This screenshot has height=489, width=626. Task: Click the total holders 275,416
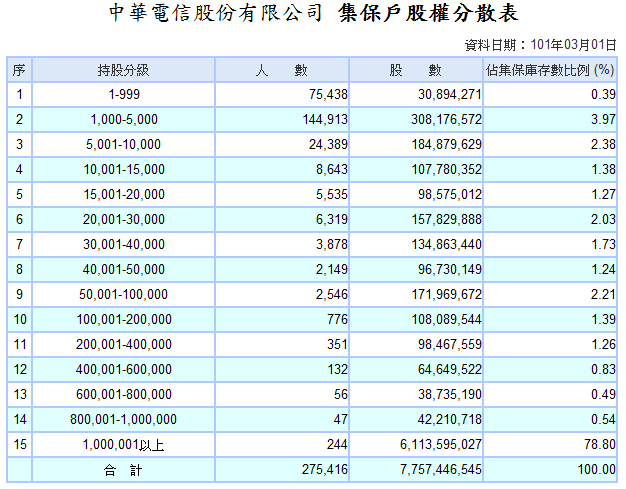[x=325, y=469]
